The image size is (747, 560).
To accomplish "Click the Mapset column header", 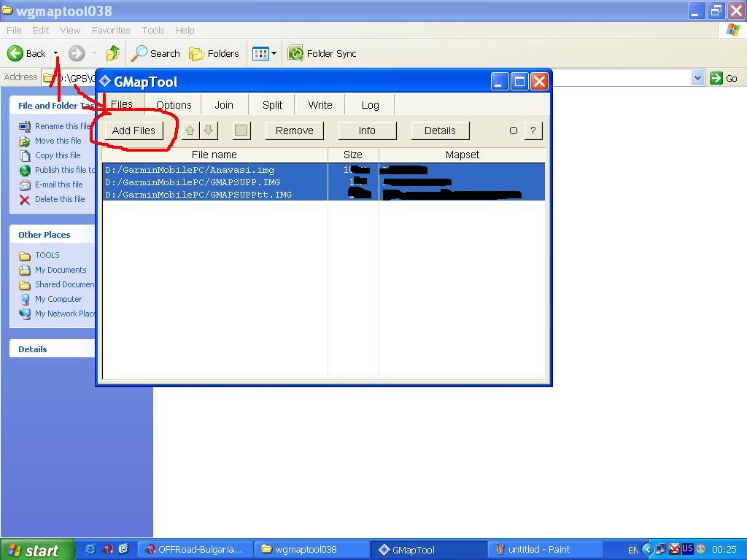I will [462, 155].
